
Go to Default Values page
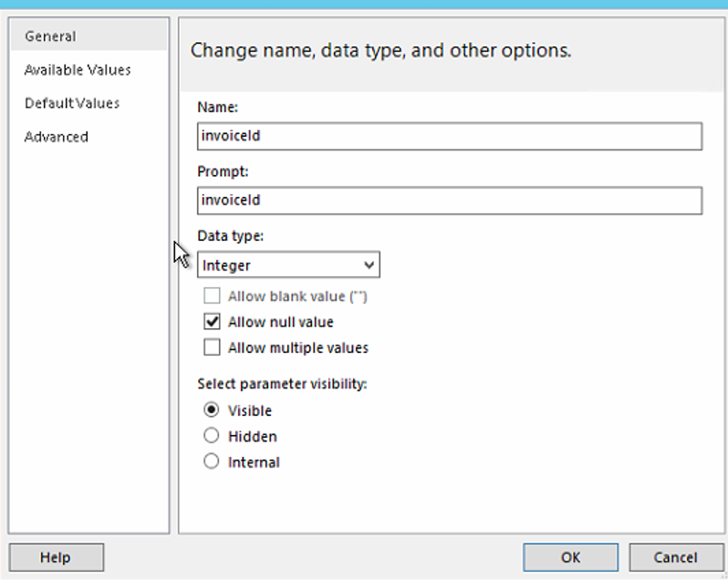pyautogui.click(x=72, y=103)
